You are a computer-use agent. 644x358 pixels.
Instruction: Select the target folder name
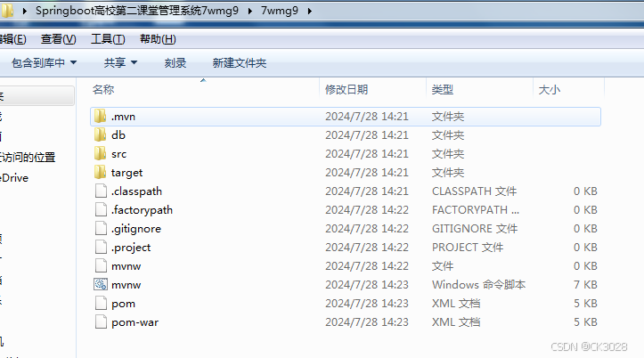tap(126, 173)
